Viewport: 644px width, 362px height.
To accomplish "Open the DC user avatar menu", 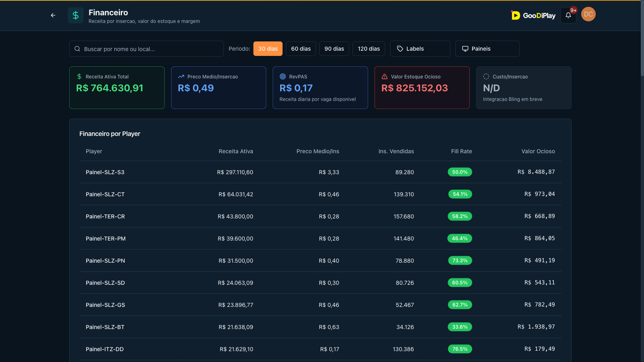I will [588, 14].
